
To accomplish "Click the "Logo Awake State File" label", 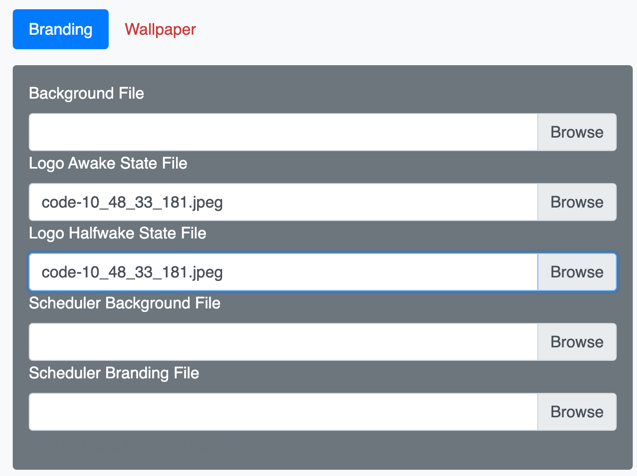I will (x=108, y=163).
